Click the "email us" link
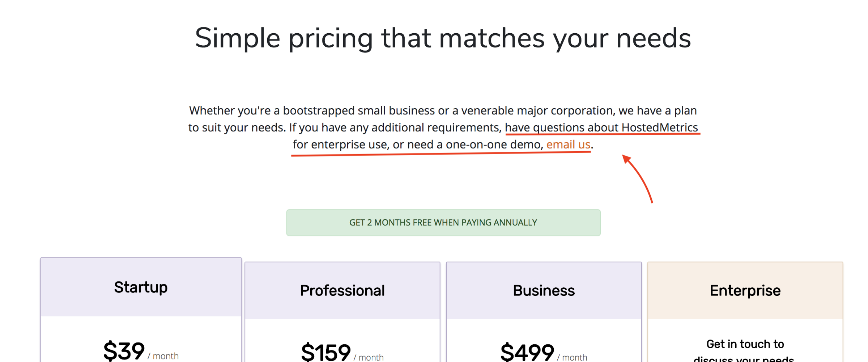Image resolution: width=868 pixels, height=362 pixels. click(x=568, y=144)
